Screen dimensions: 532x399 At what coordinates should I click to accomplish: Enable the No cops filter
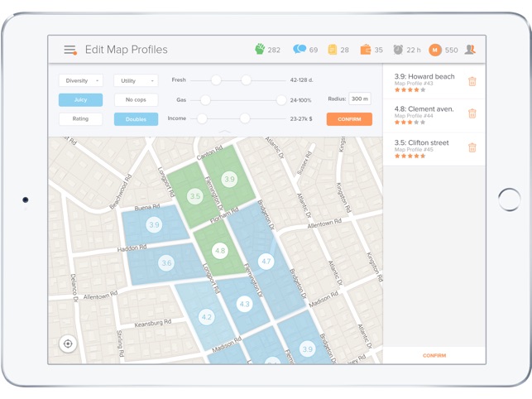[136, 100]
